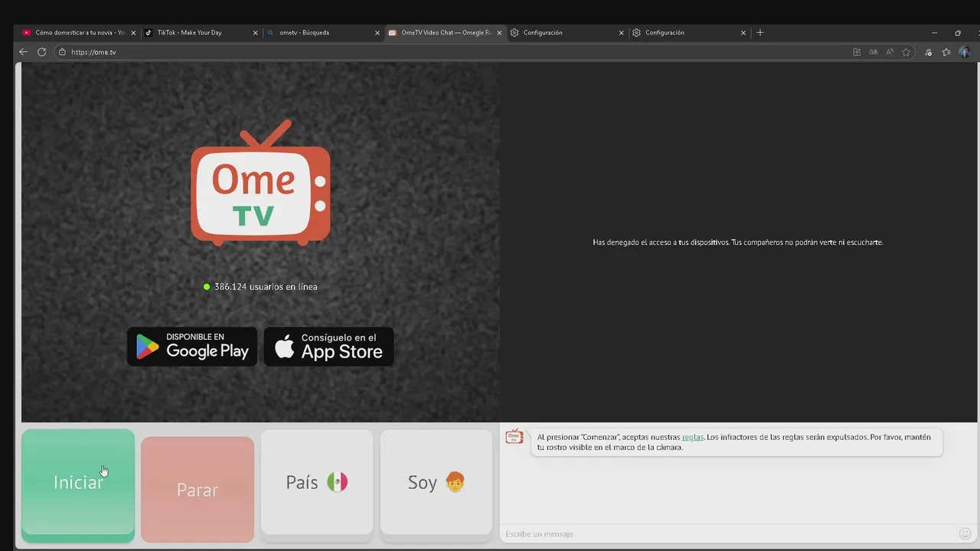Viewport: 980px width, 551px height.
Task: Restore down the browser window
Action: click(x=958, y=33)
